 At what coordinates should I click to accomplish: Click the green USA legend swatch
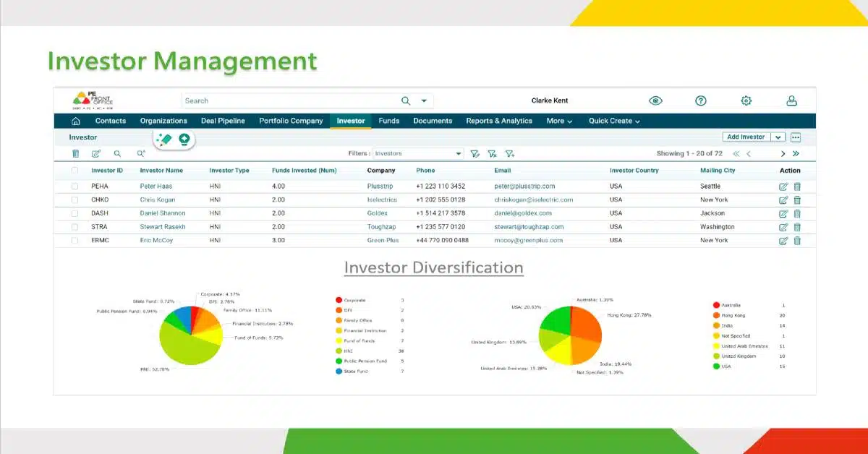716,367
